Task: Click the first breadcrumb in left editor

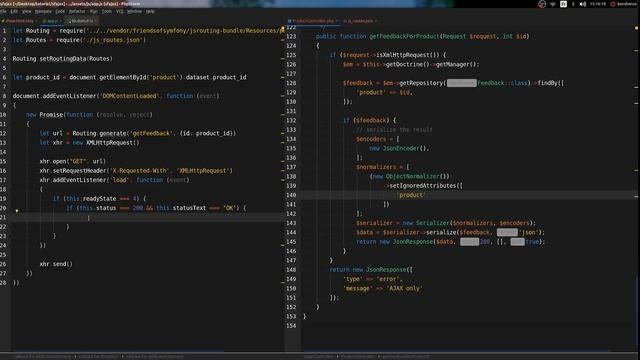Action: [41, 357]
